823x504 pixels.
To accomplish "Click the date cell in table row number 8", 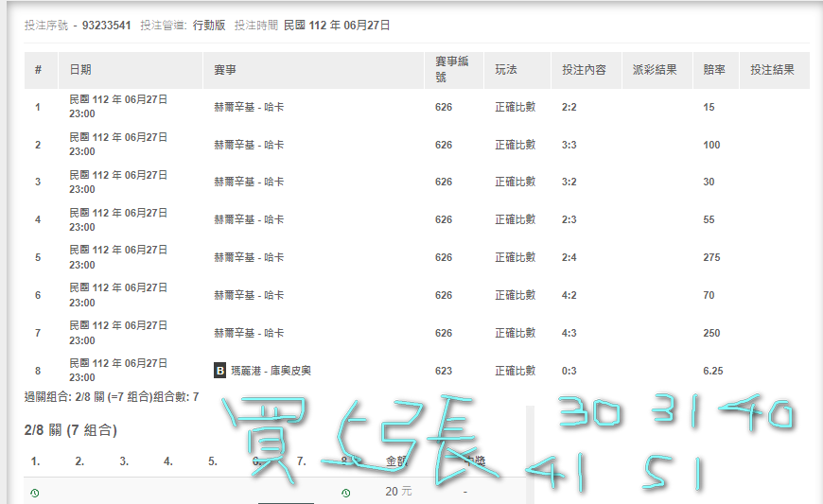I will (118, 371).
